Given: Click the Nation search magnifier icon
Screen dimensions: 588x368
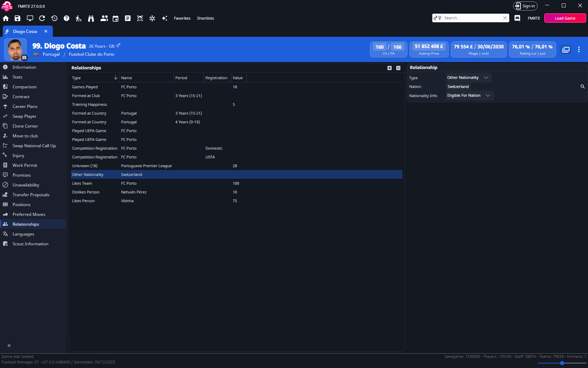Looking at the screenshot, I should [x=582, y=87].
